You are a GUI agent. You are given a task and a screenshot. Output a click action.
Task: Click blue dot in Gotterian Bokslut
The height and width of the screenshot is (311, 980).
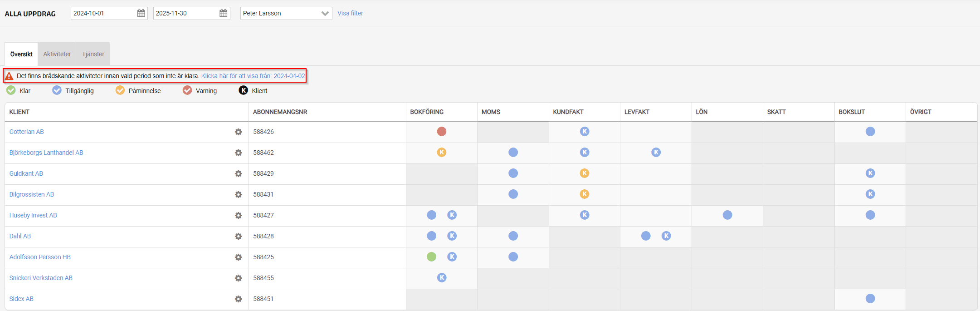click(x=870, y=131)
